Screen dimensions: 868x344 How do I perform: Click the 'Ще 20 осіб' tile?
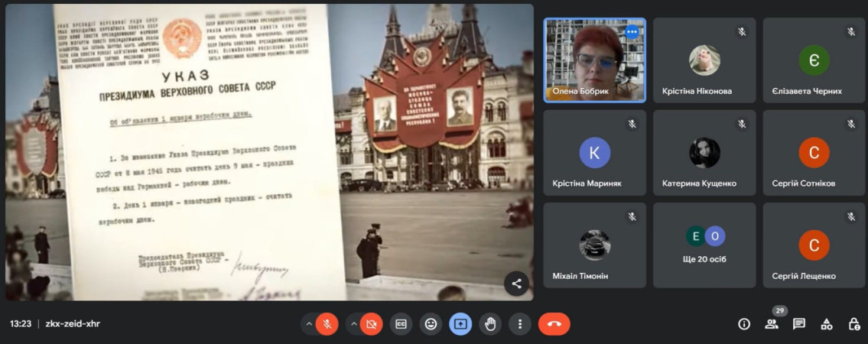704,245
